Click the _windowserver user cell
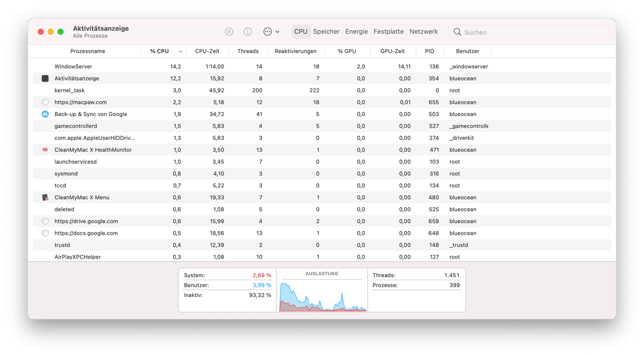The image size is (644, 356). [469, 67]
